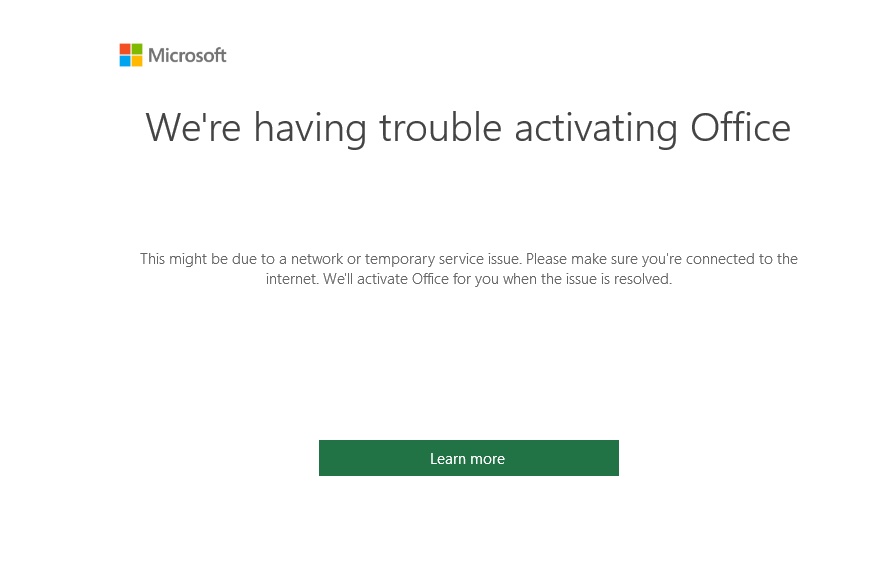Click "connected to the" in the message
Image resolution: width=888 pixels, height=568 pixels.
(743, 259)
